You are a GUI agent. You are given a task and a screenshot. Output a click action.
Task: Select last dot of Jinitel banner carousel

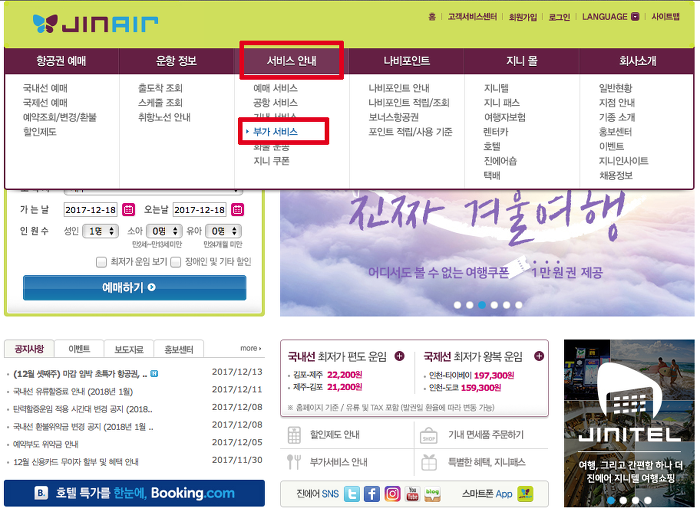pos(648,501)
